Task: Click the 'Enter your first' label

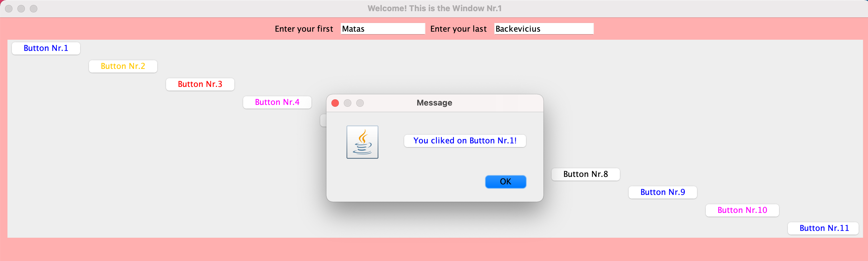Action: [304, 29]
